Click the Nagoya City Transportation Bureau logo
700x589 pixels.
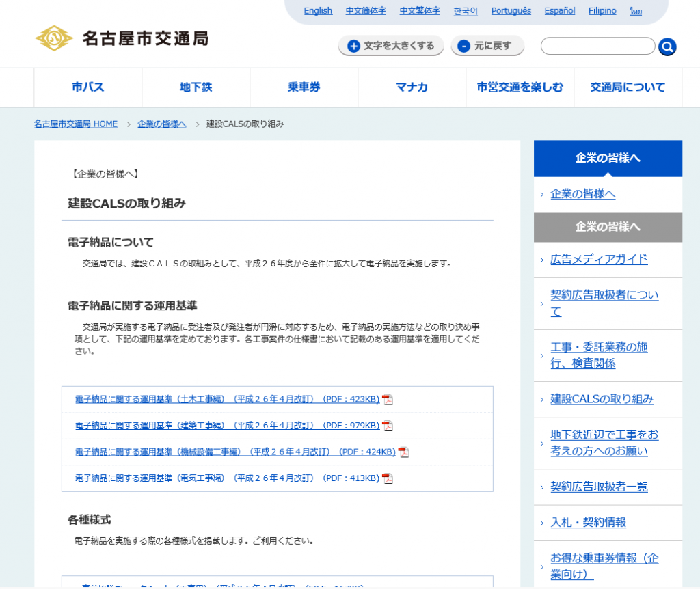(122, 38)
